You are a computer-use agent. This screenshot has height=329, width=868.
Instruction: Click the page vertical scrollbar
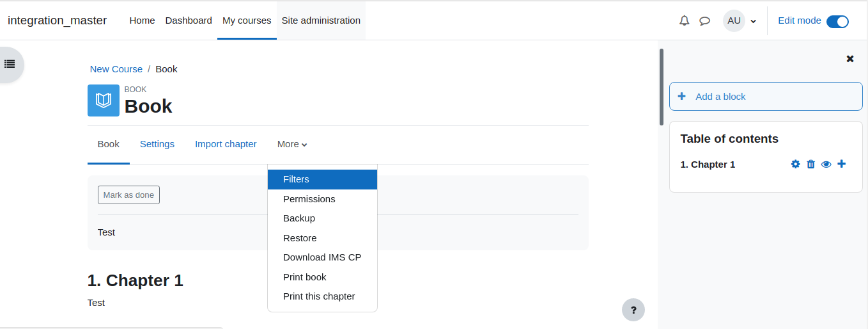coord(661,87)
